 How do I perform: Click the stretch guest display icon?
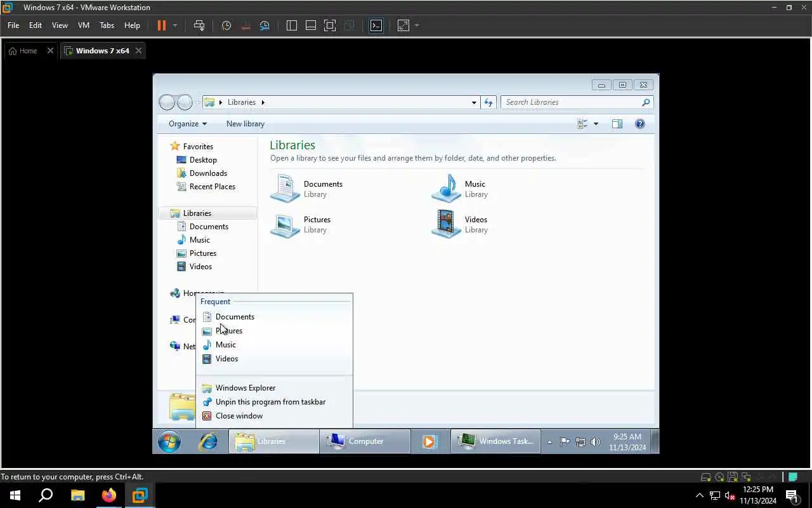(403, 25)
